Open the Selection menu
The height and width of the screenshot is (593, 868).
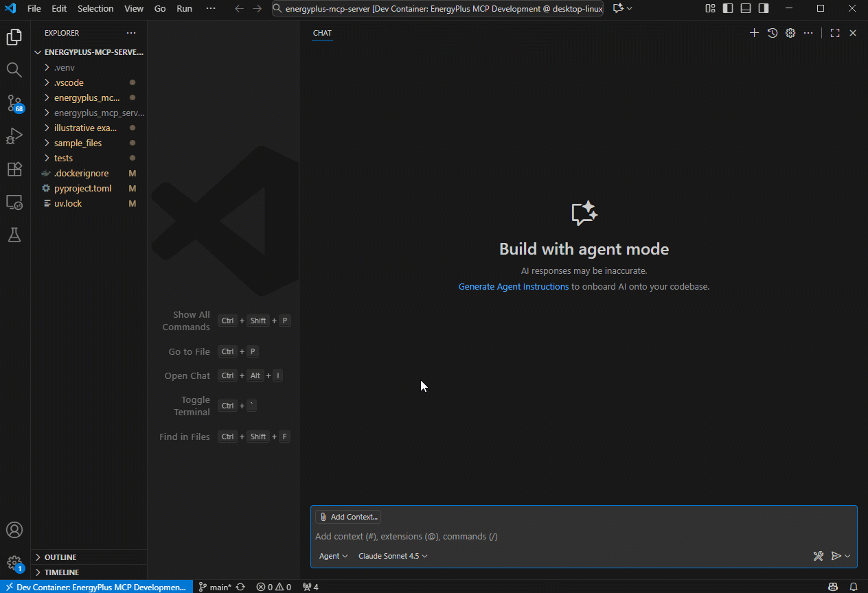pos(95,8)
